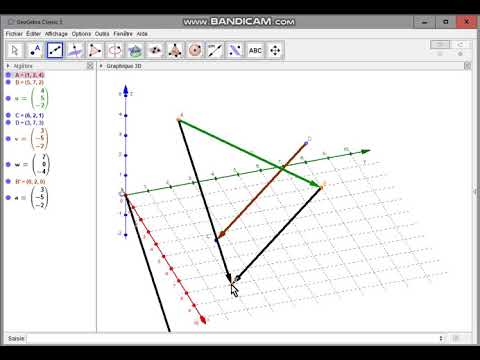Expand the Graphique 3D style bar triangle
The height and width of the screenshot is (360, 480).
[x=101, y=66]
